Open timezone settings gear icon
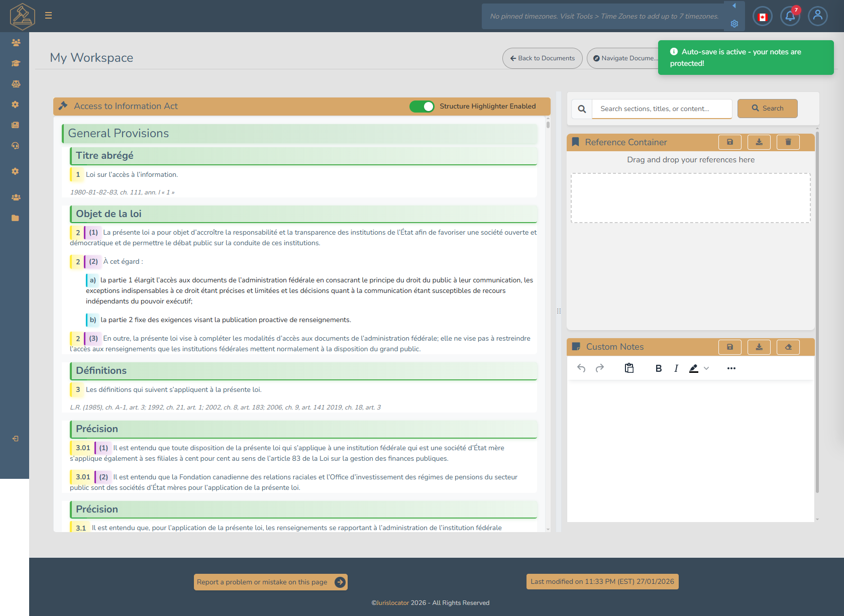Screen dimensions: 844x616 pos(734,24)
